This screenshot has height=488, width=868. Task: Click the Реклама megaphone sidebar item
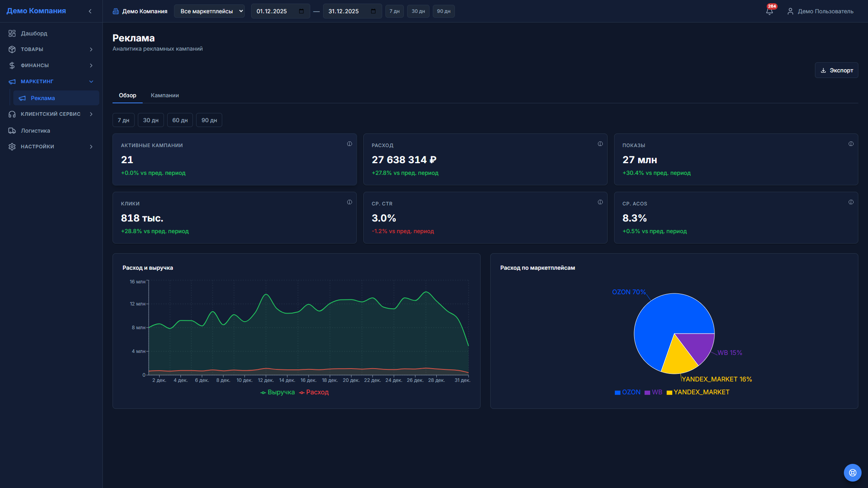pyautogui.click(x=56, y=98)
